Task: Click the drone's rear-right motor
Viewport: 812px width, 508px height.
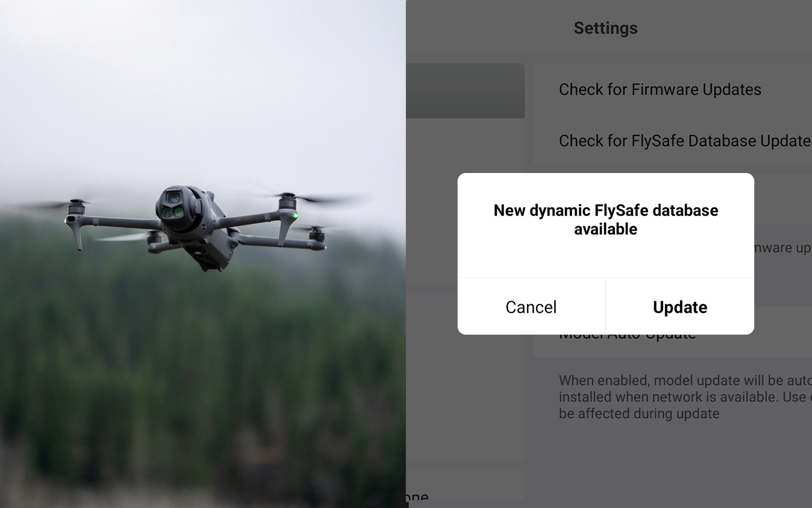Action: (317, 234)
